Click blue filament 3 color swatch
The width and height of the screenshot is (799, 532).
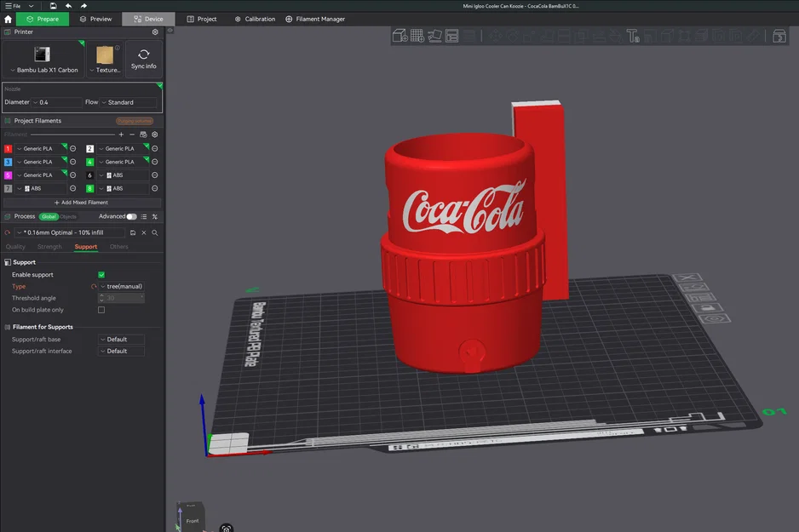coord(8,162)
